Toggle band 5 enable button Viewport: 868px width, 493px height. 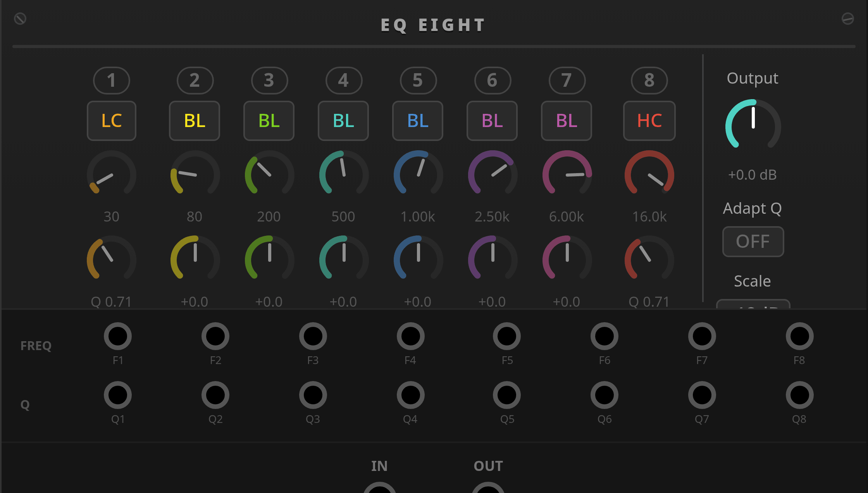tap(418, 81)
